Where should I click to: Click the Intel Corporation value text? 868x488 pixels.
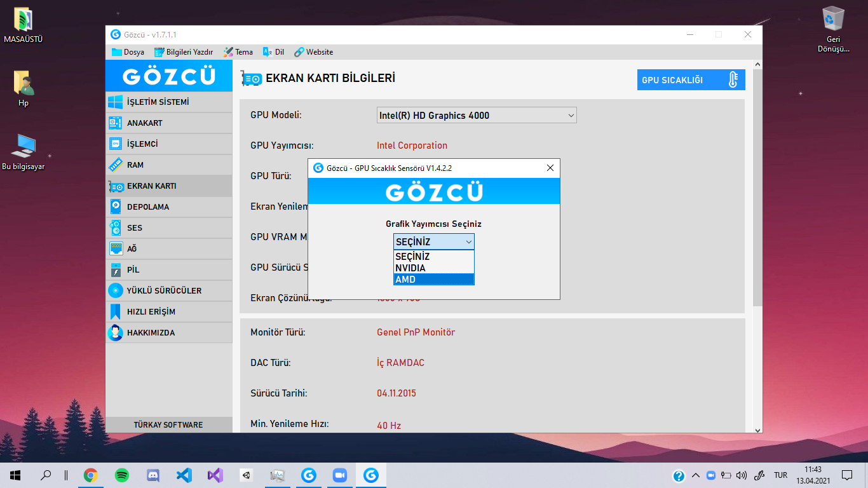(x=412, y=146)
